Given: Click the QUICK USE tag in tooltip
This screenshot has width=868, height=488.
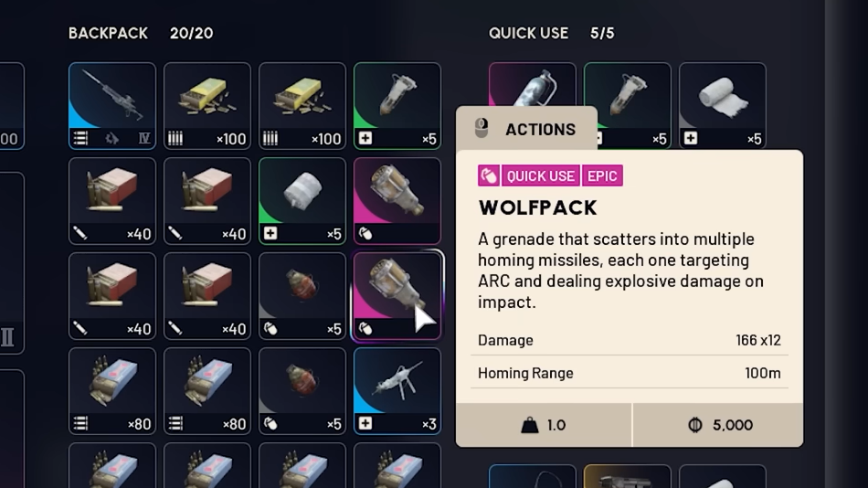Looking at the screenshot, I should (540, 176).
